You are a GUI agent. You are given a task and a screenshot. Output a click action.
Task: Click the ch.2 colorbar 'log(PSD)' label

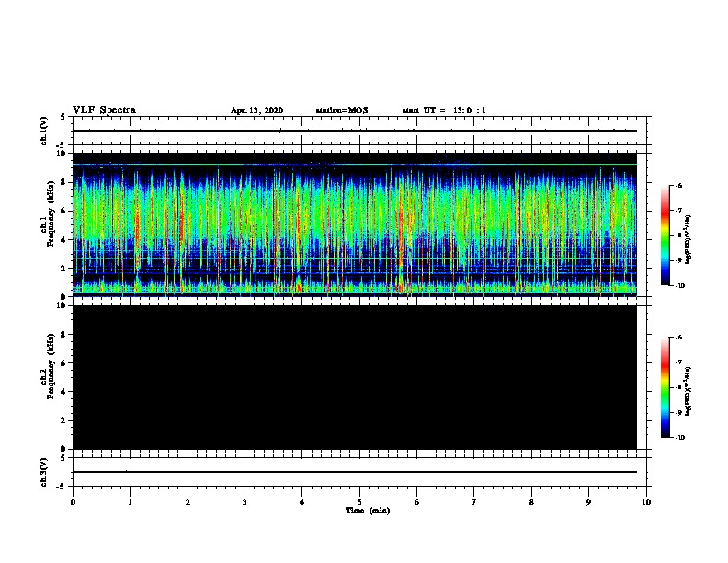pyautogui.click(x=688, y=392)
